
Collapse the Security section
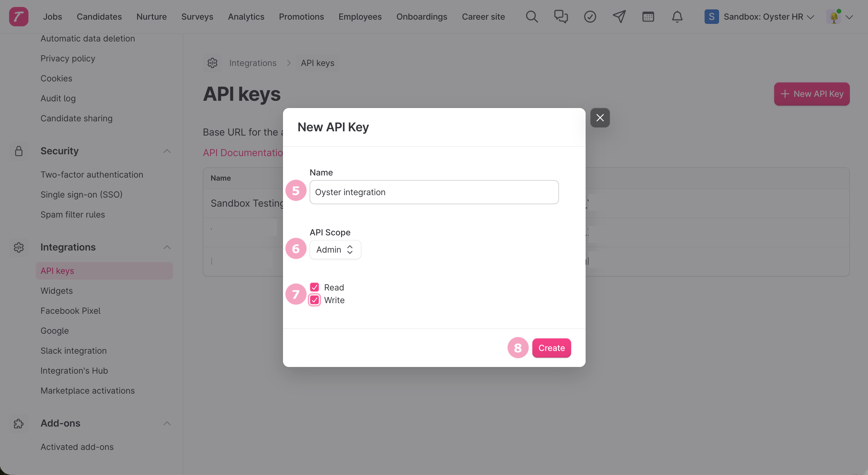(x=167, y=151)
